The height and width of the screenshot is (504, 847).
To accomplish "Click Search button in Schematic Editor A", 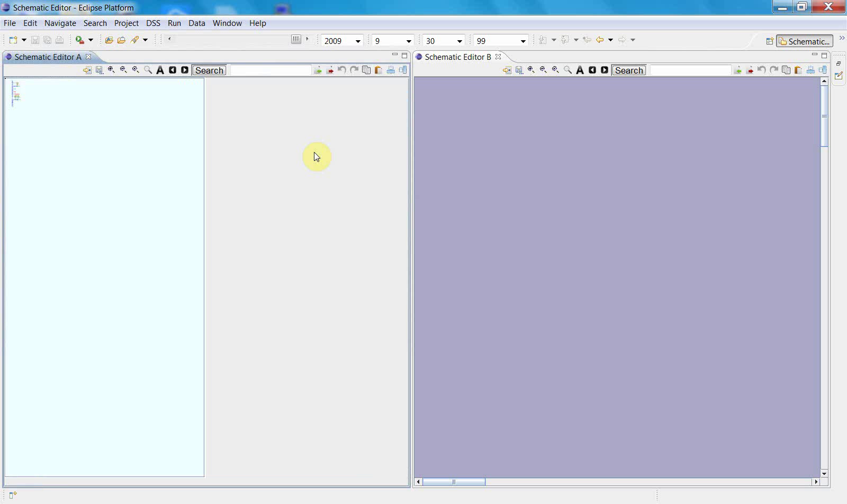I will tap(209, 70).
